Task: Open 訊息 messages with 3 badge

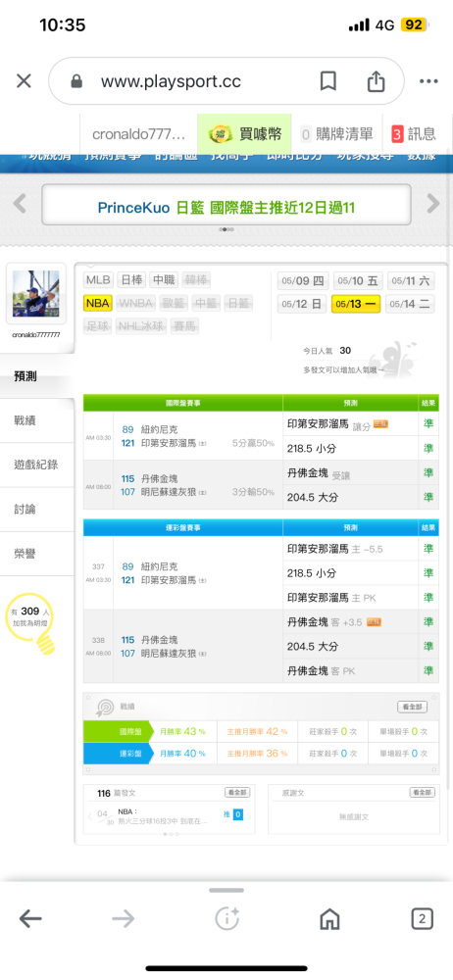Action: [413, 133]
